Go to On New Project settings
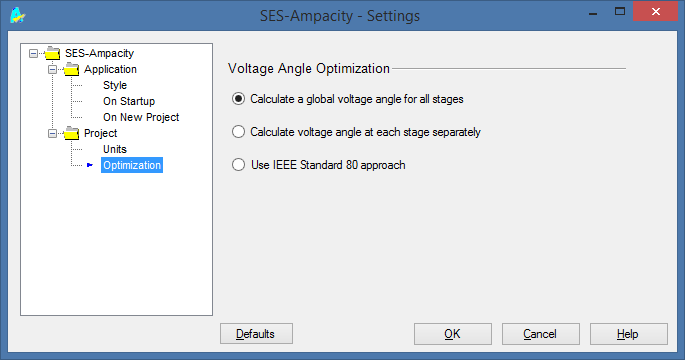685x360 pixels. 141,117
